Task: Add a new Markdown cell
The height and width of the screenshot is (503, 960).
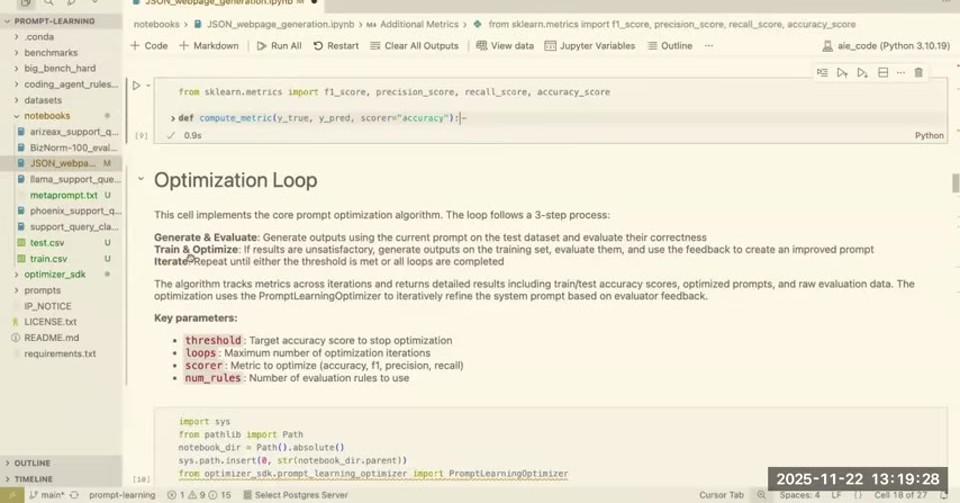Action: pos(209,46)
